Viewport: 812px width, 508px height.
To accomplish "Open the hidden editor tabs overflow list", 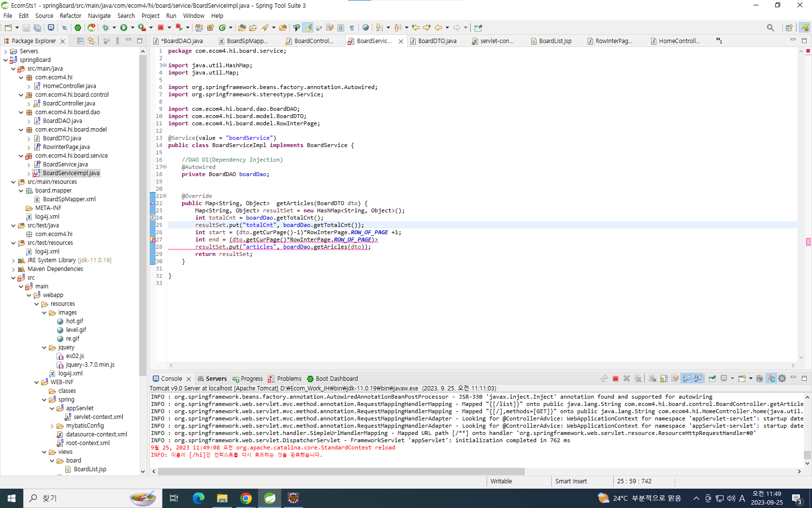I will point(719,41).
